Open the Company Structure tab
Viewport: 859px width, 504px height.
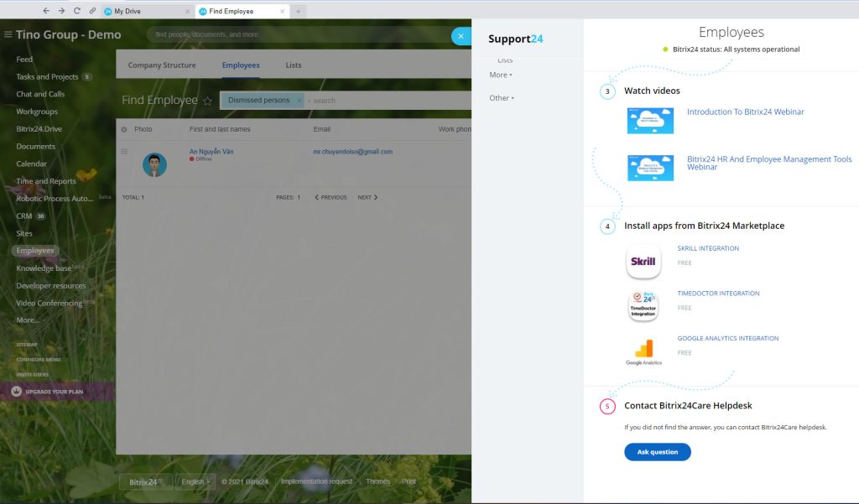pyautogui.click(x=162, y=65)
